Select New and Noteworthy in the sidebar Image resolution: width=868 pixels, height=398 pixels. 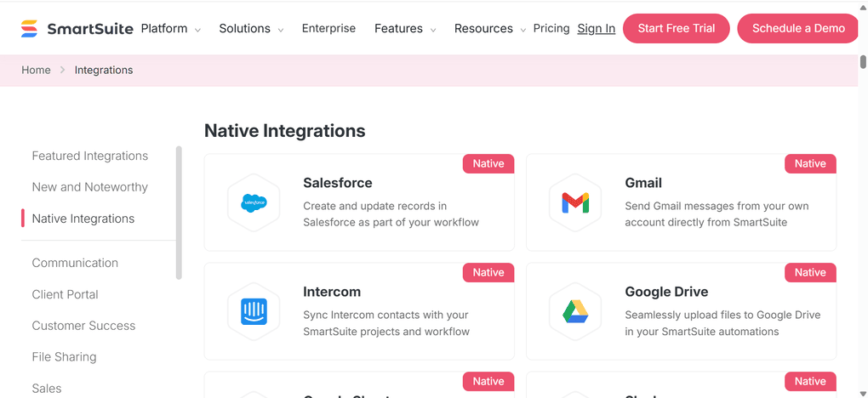pyautogui.click(x=89, y=187)
